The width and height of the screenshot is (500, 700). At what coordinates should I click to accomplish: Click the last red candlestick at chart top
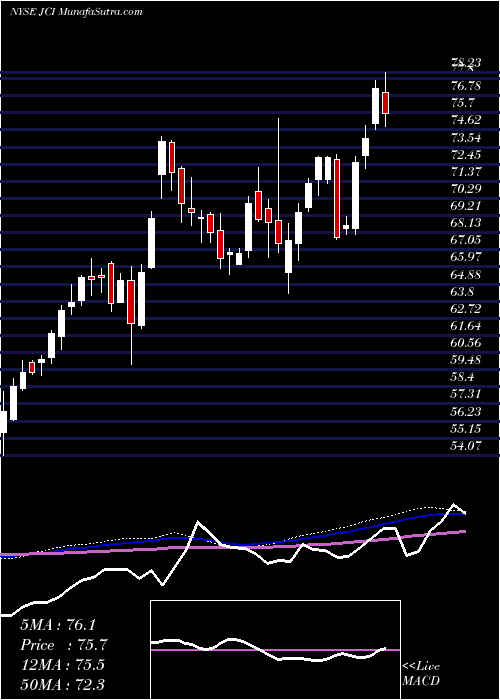(386, 103)
